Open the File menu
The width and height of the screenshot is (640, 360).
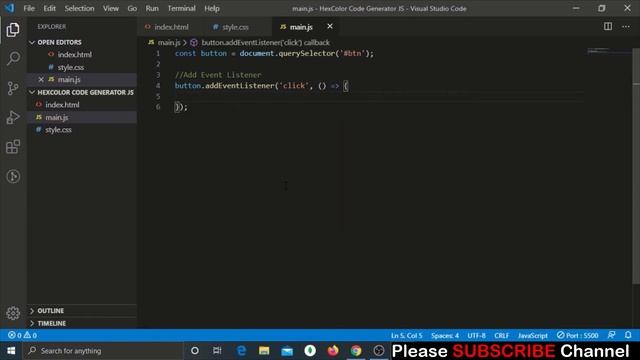[x=29, y=8]
